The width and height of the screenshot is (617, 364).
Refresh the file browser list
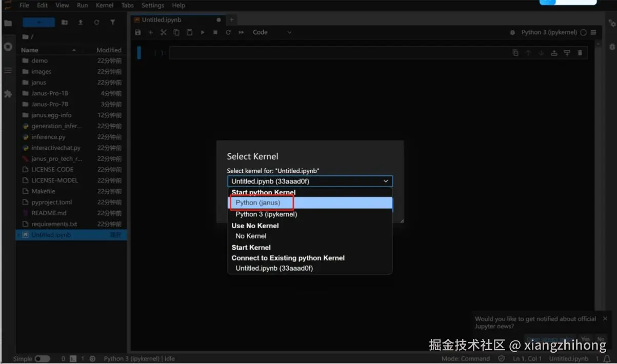pyautogui.click(x=96, y=23)
